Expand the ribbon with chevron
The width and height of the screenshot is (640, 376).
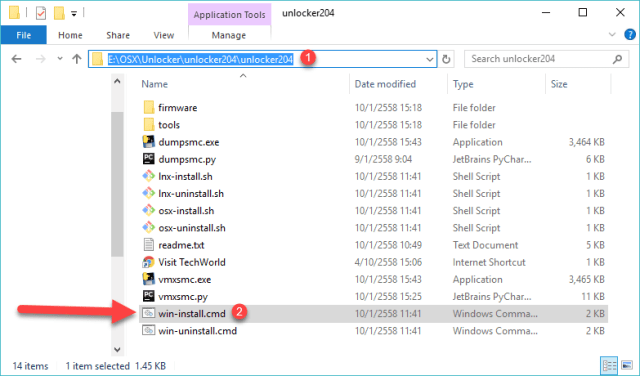[x=612, y=35]
